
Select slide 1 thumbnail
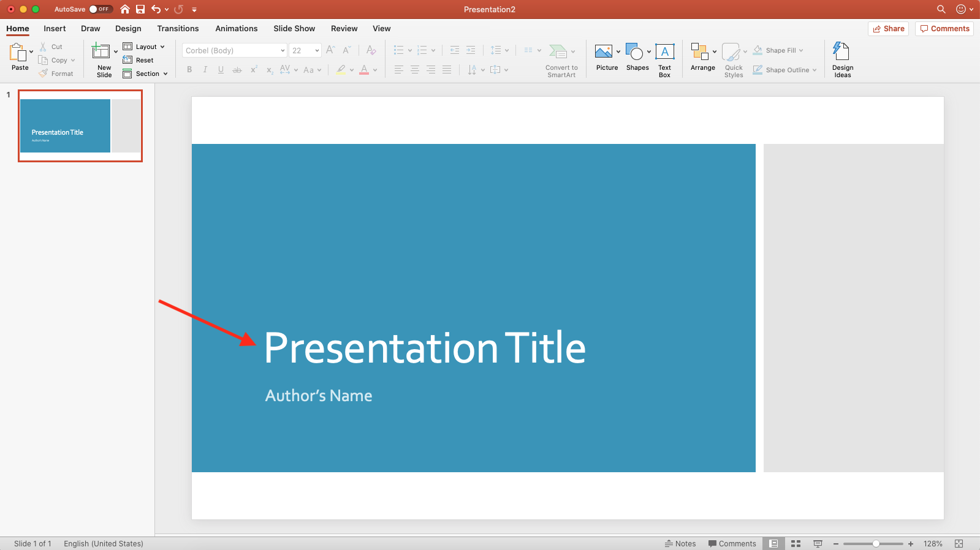pyautogui.click(x=80, y=126)
